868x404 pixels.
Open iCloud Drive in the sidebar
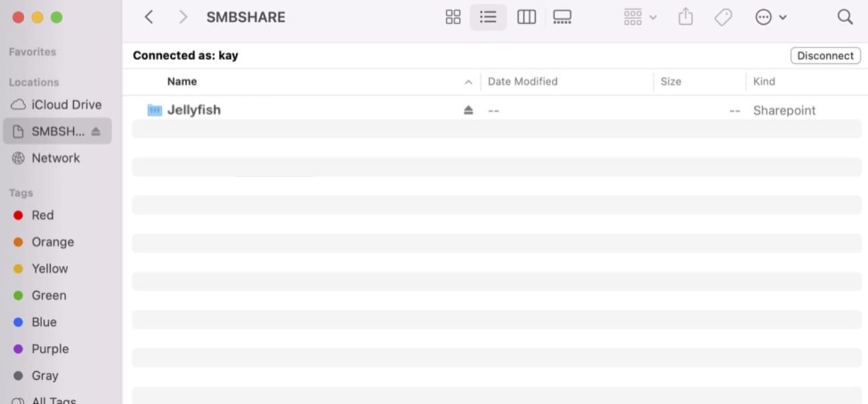[66, 105]
